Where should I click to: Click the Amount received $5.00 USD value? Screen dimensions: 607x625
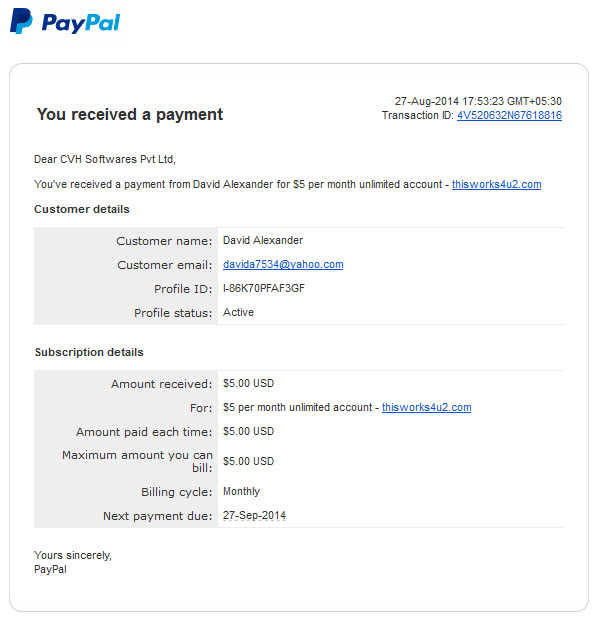tap(248, 383)
